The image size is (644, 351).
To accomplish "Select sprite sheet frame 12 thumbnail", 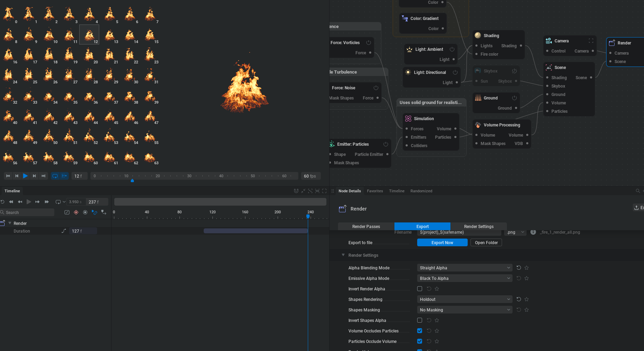I will (x=89, y=34).
